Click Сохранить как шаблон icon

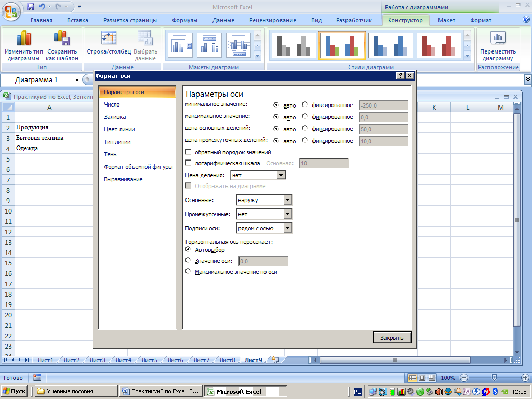tap(62, 38)
